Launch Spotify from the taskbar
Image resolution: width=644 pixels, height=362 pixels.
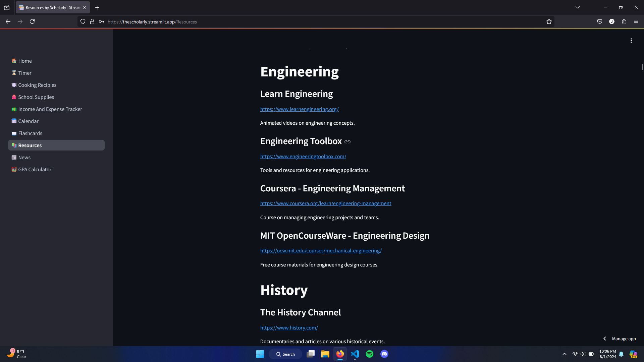click(370, 354)
